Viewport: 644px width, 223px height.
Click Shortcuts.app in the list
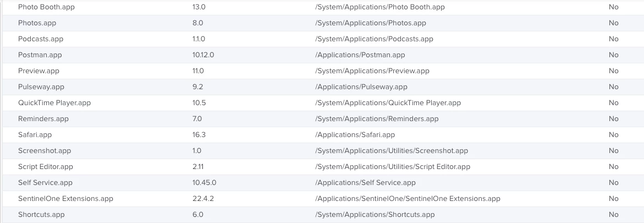[x=41, y=215]
